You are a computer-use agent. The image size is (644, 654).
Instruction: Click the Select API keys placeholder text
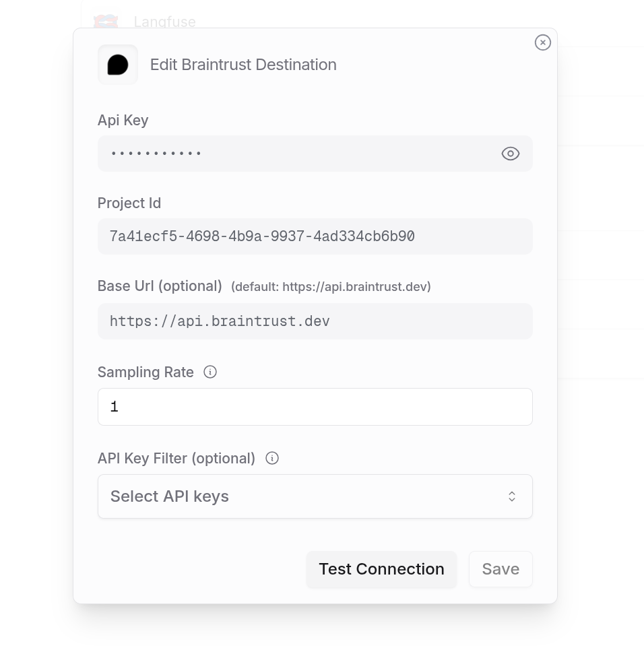(x=170, y=496)
